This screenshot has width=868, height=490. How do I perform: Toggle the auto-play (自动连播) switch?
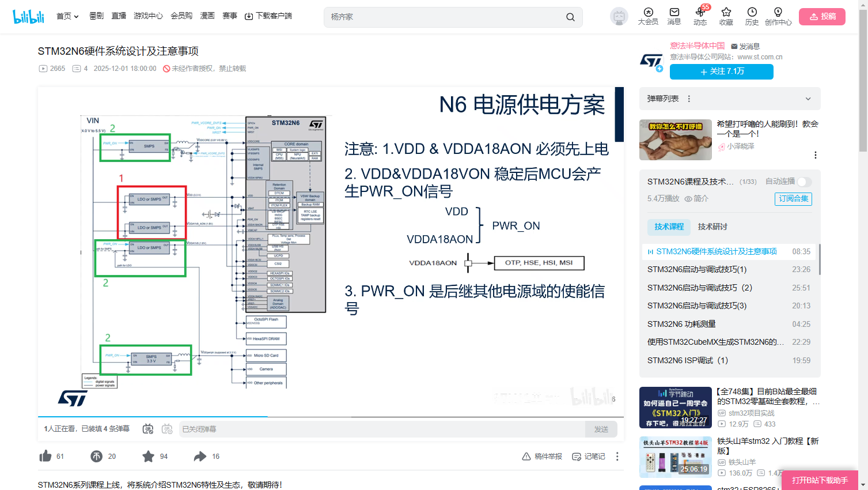tap(805, 182)
